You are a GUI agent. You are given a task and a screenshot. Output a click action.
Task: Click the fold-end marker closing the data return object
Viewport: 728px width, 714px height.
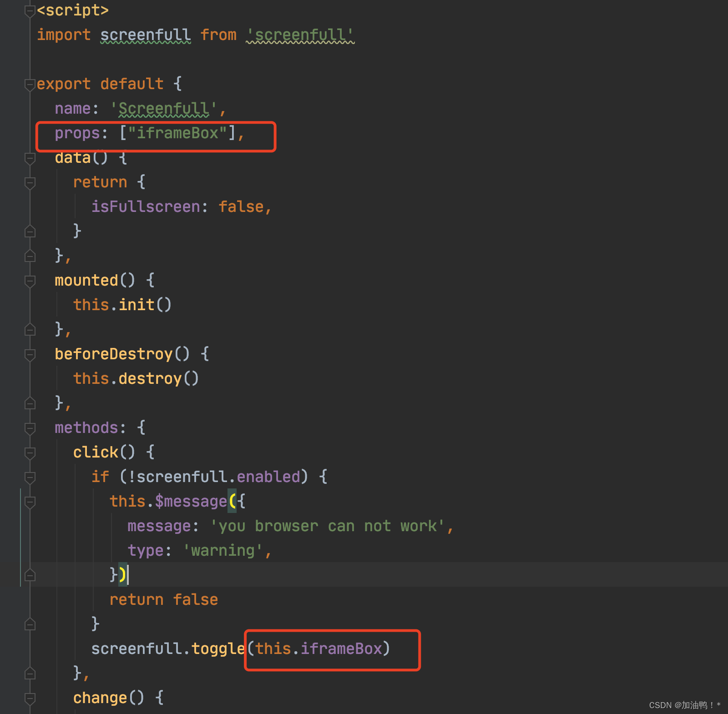(x=30, y=231)
